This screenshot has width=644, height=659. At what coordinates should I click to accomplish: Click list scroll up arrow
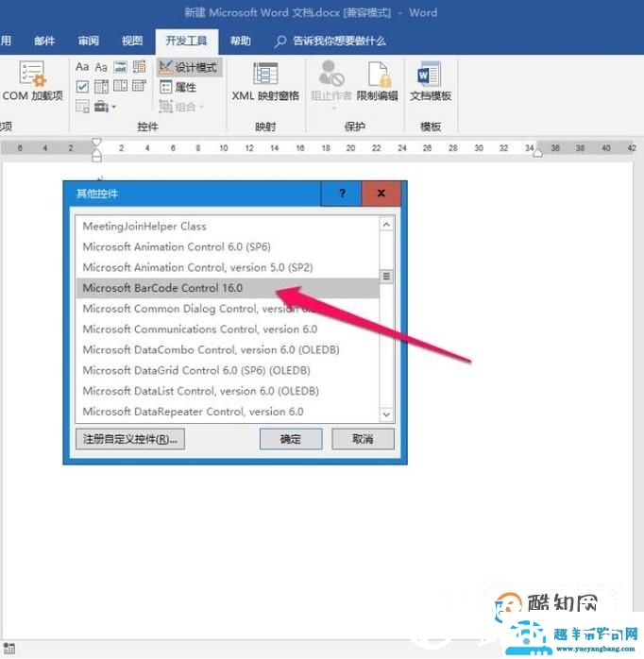click(x=386, y=225)
